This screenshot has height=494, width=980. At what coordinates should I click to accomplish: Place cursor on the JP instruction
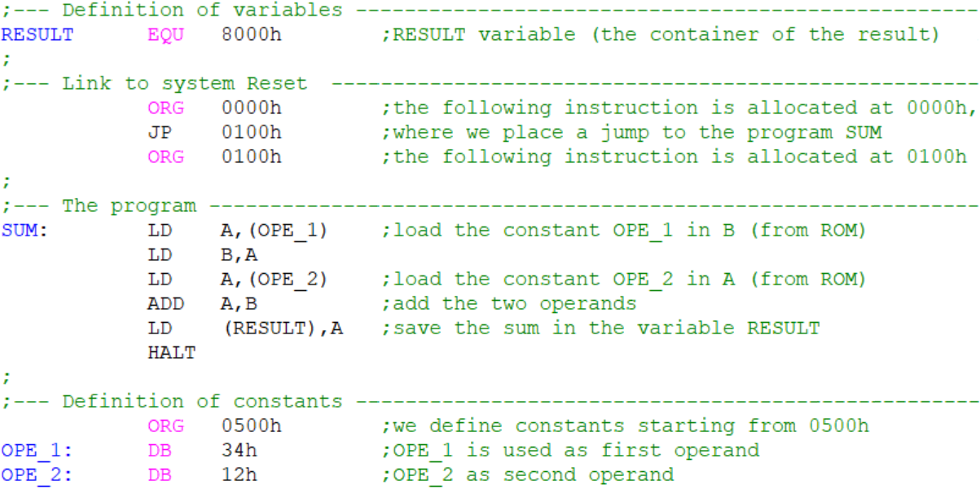160,133
